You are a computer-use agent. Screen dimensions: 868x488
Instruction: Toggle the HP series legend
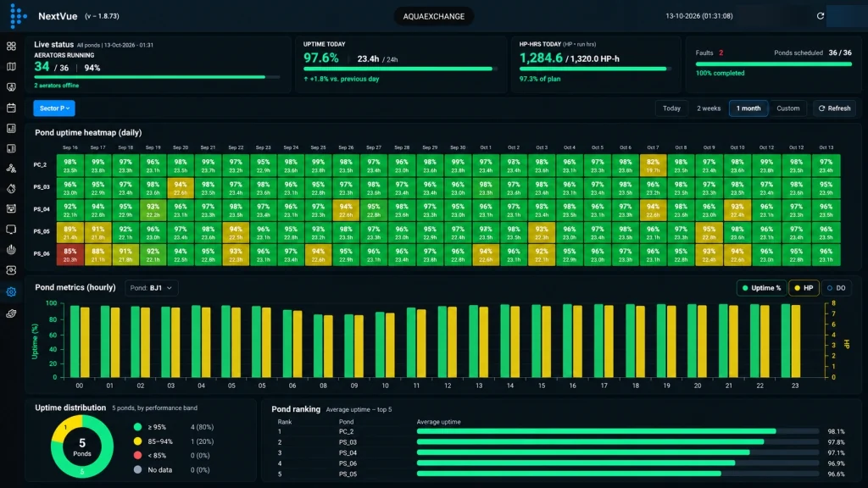[x=804, y=288]
